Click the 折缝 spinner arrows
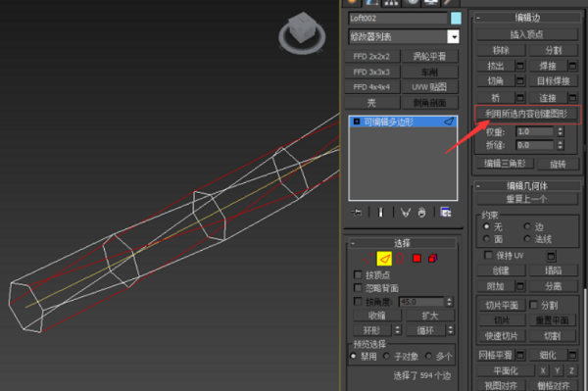Viewport: 588px width, 391px height. pos(561,145)
